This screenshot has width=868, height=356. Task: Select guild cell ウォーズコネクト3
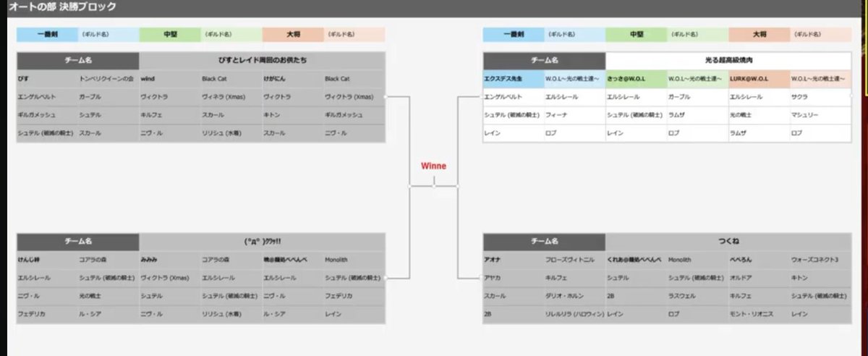pos(814,259)
